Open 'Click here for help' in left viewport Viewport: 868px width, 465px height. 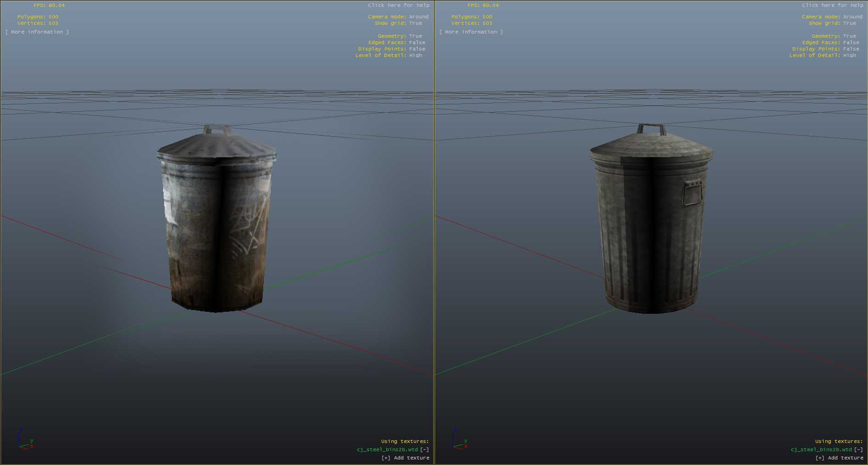[398, 6]
